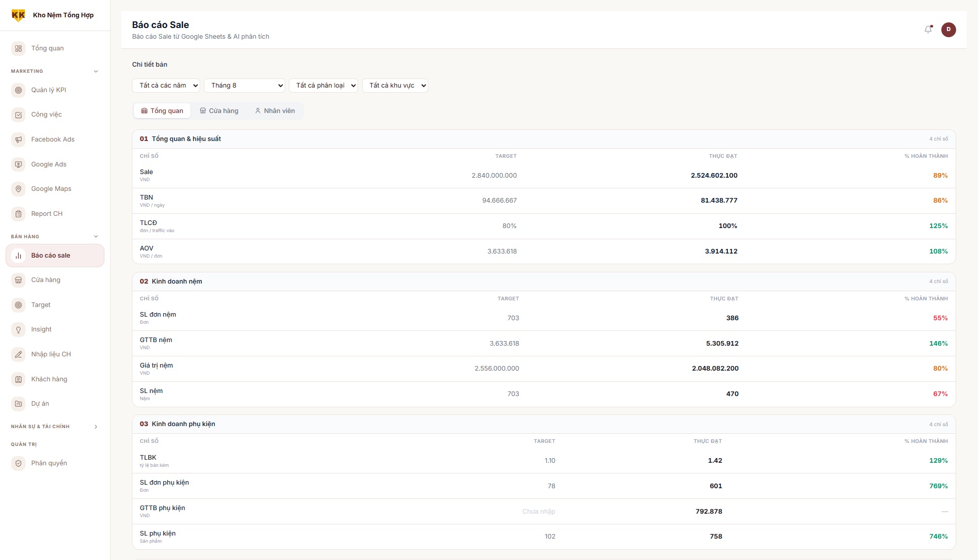
Task: Click the Sale actual value 2.524.602.100
Action: [714, 176]
